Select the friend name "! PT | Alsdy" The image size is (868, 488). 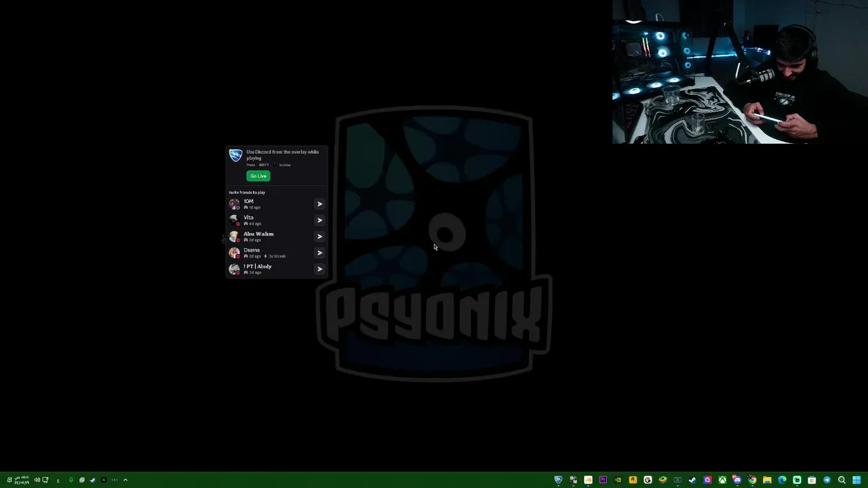tap(258, 266)
